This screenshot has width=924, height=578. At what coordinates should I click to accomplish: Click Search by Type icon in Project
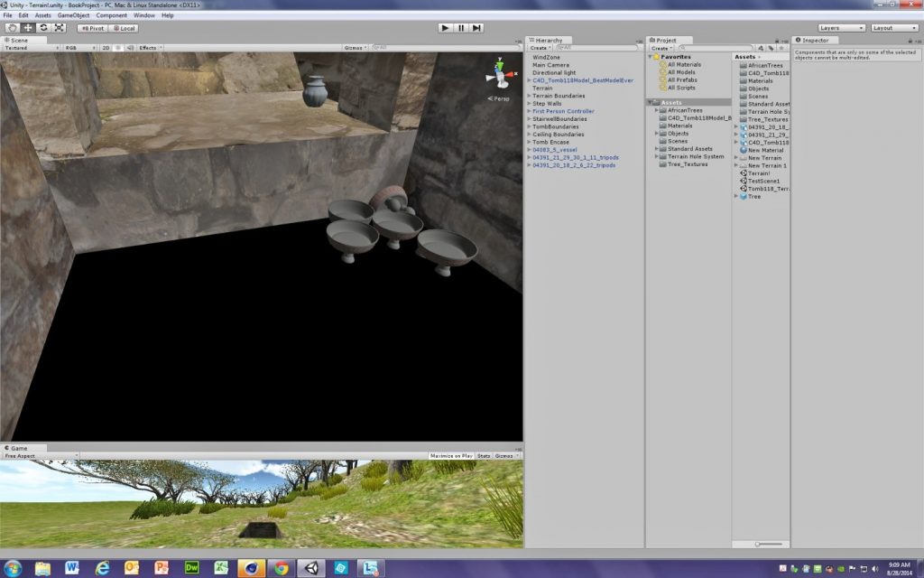click(x=761, y=48)
